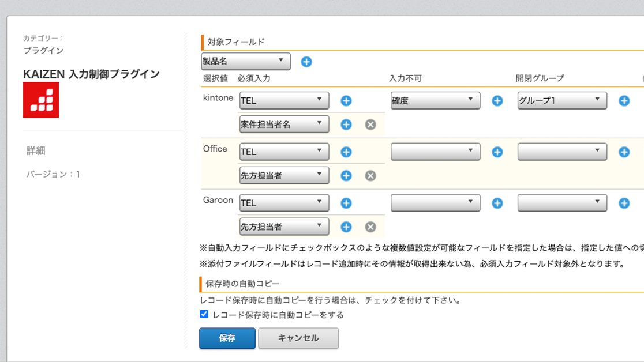The image size is (644, 362).
Task: Add required field after kintone TEL row
Action: (x=346, y=100)
